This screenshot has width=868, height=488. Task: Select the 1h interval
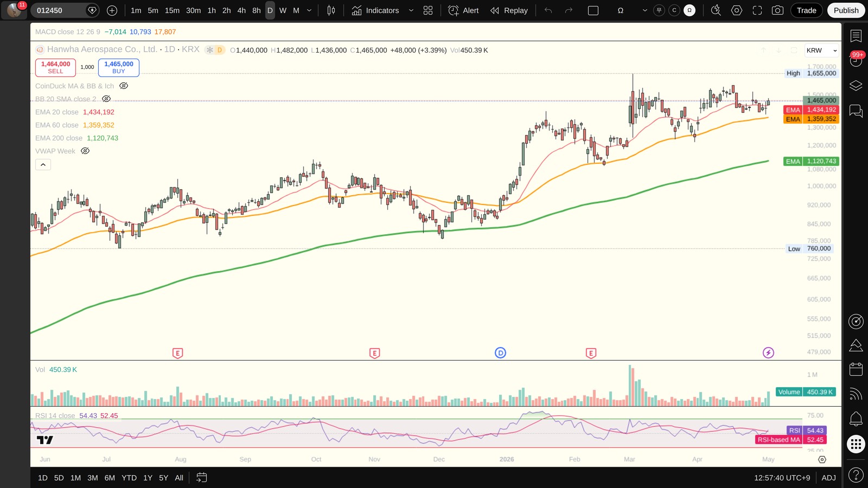pos(212,10)
